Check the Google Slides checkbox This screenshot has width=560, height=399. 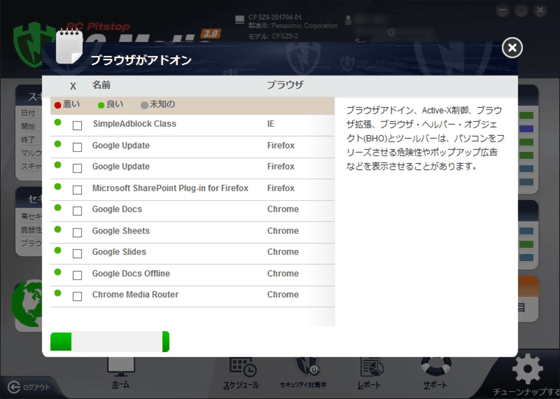pos(77,254)
